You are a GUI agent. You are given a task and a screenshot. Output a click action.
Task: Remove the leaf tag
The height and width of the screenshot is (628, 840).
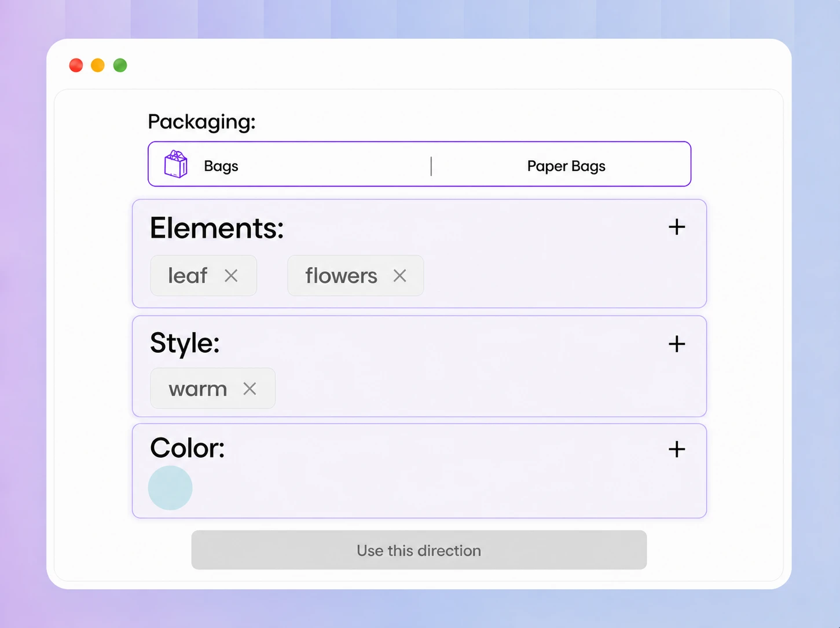(231, 276)
